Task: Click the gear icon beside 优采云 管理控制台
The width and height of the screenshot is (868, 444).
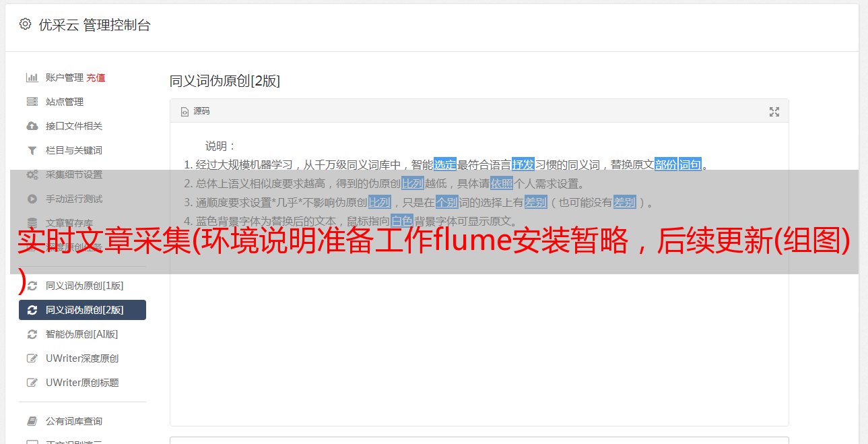Action: [26, 24]
